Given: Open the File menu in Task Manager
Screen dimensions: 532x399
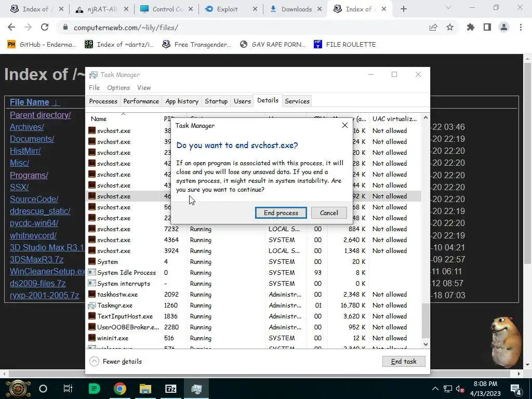Looking at the screenshot, I should click(95, 87).
